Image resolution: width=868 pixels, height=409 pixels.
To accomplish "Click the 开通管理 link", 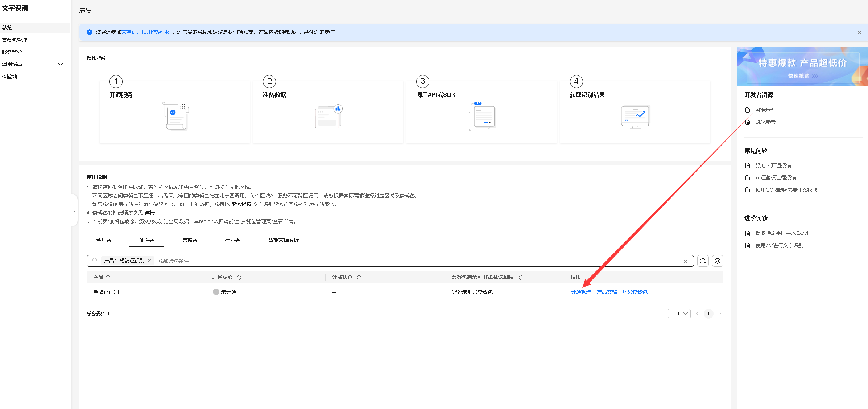I will click(x=581, y=292).
